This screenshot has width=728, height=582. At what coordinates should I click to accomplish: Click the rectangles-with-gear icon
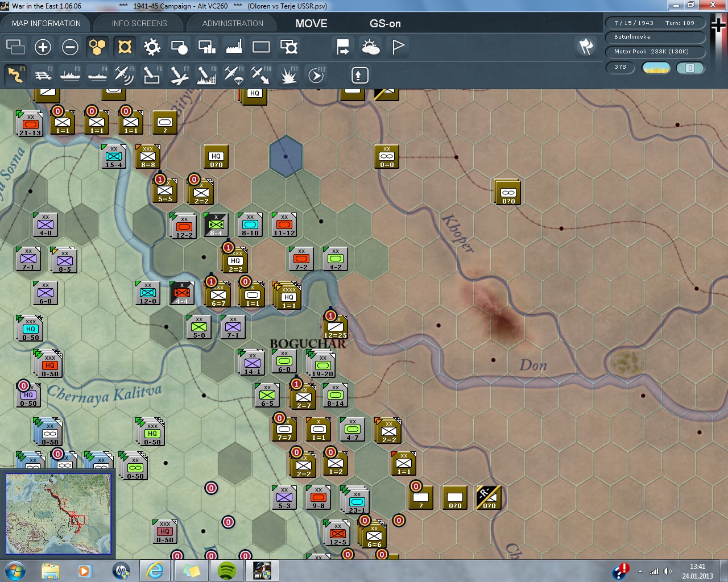click(288, 47)
